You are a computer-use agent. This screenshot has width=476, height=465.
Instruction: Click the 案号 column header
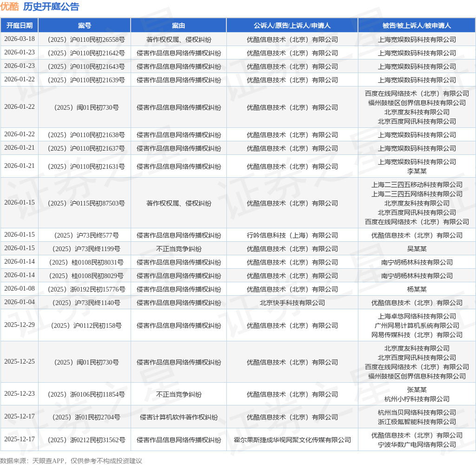coord(85,26)
